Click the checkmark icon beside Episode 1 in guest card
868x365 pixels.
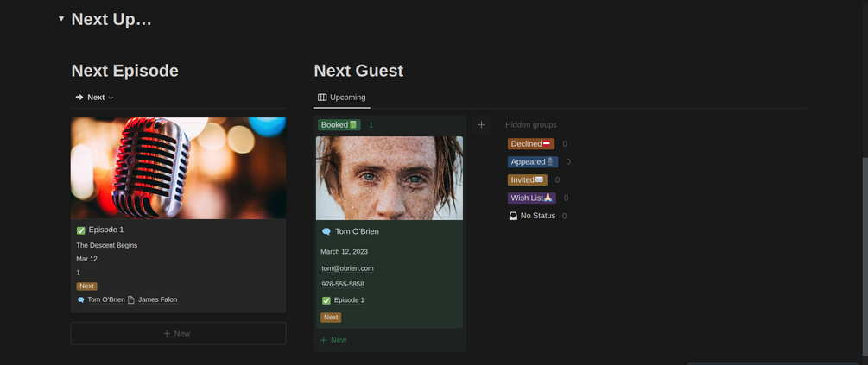(326, 300)
